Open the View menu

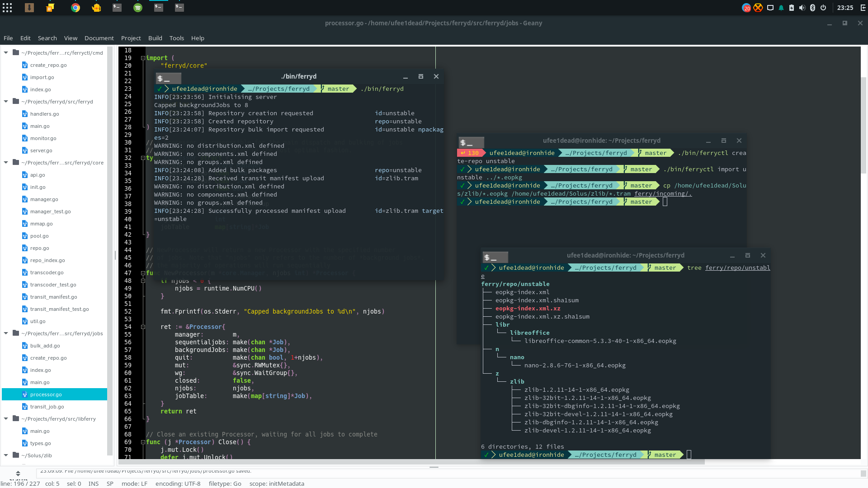[71, 38]
